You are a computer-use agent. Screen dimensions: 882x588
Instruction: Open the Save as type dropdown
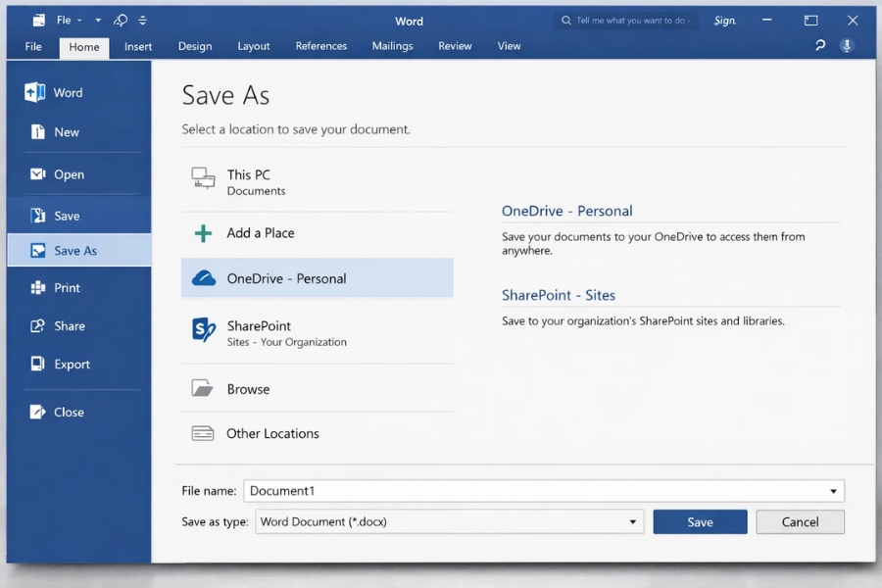(x=631, y=521)
